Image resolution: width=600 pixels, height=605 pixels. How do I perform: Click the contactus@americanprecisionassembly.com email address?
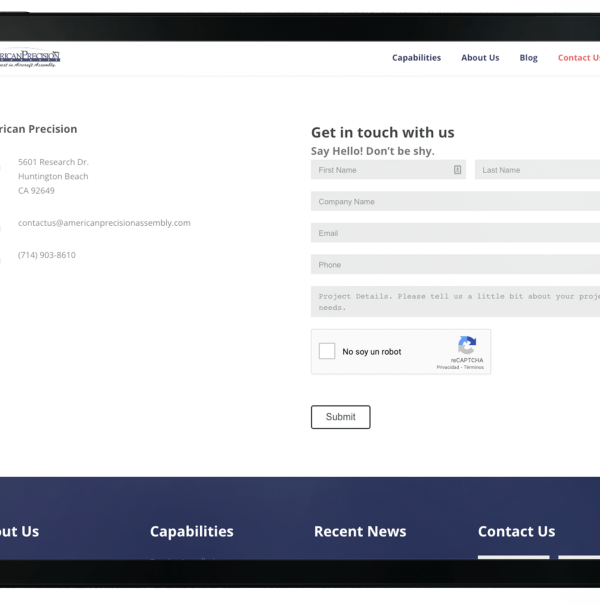point(104,223)
